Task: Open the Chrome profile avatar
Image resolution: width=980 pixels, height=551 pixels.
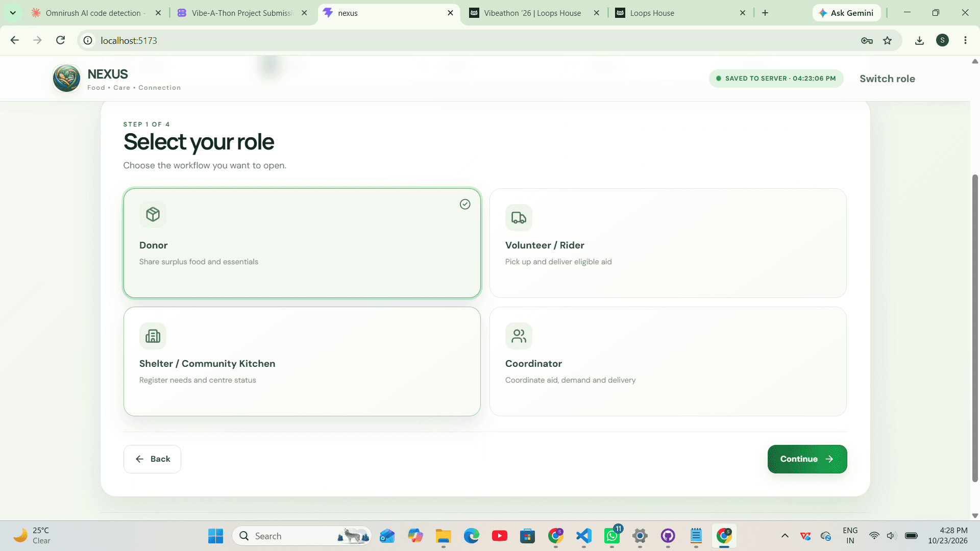Action: pyautogui.click(x=942, y=40)
